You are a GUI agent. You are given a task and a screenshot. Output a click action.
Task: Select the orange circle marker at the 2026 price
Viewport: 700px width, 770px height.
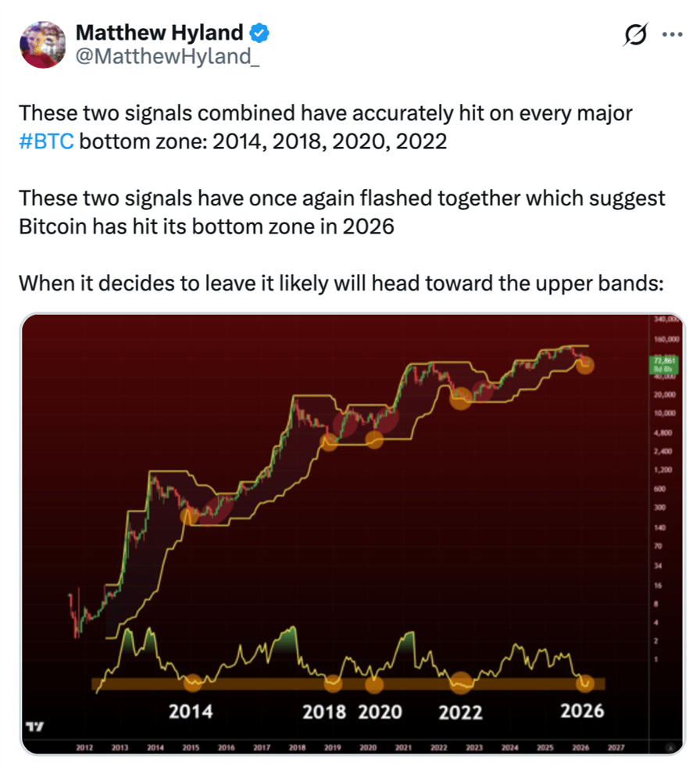pyautogui.click(x=584, y=365)
